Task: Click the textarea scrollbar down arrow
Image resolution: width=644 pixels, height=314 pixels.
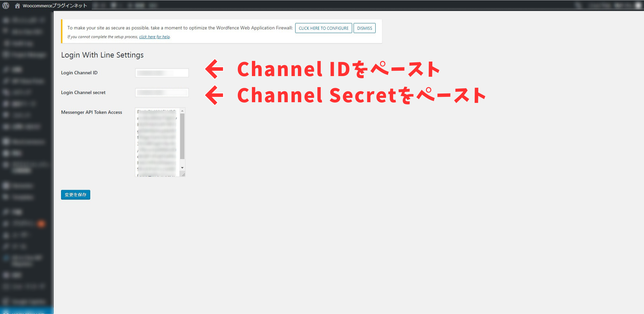Action: click(182, 168)
